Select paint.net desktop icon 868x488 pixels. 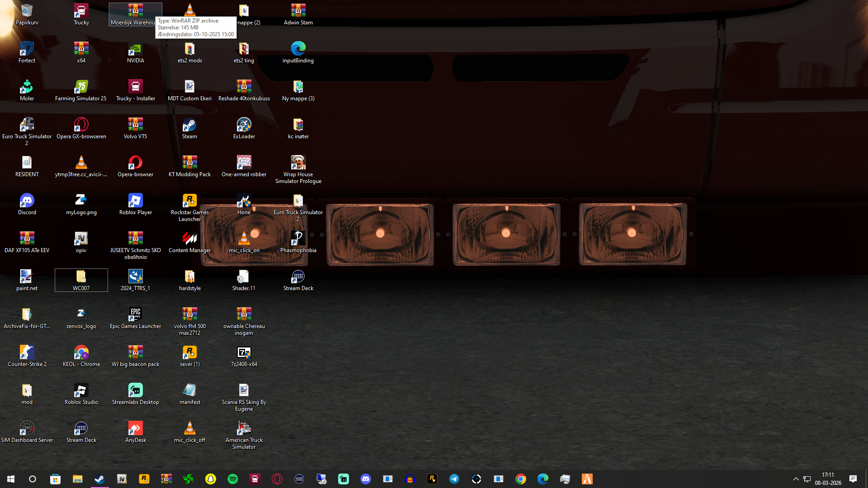(x=27, y=277)
